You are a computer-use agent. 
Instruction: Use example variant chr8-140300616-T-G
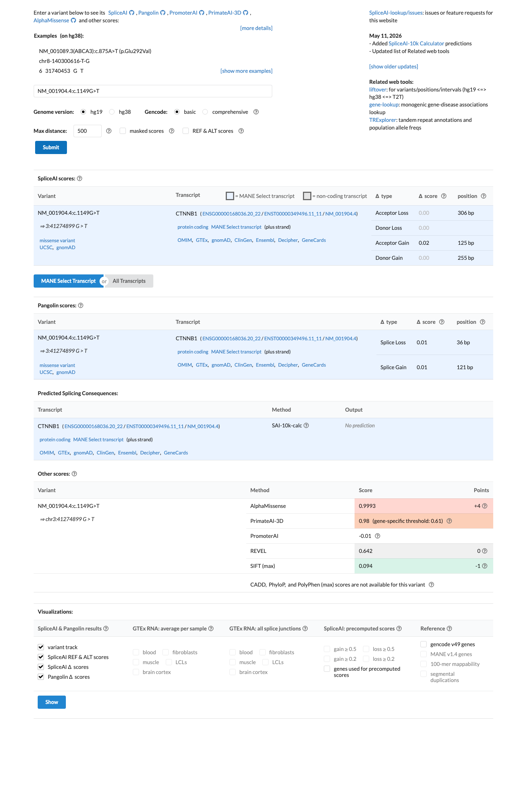click(64, 61)
